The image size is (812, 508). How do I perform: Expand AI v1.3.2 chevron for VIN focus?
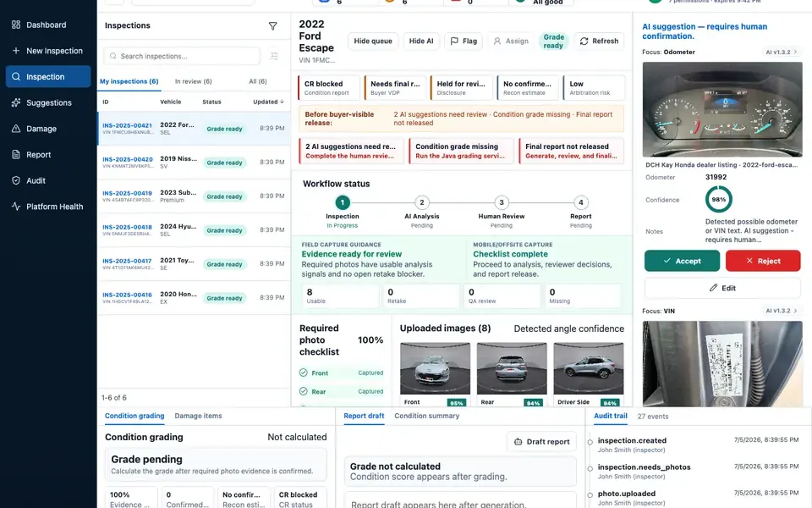tap(795, 311)
